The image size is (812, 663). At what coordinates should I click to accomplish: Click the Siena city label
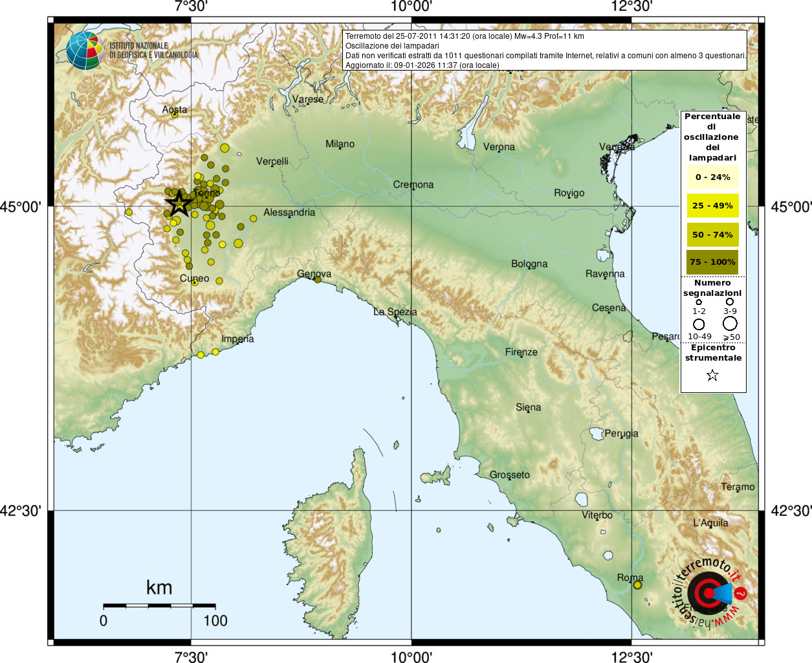[528, 407]
